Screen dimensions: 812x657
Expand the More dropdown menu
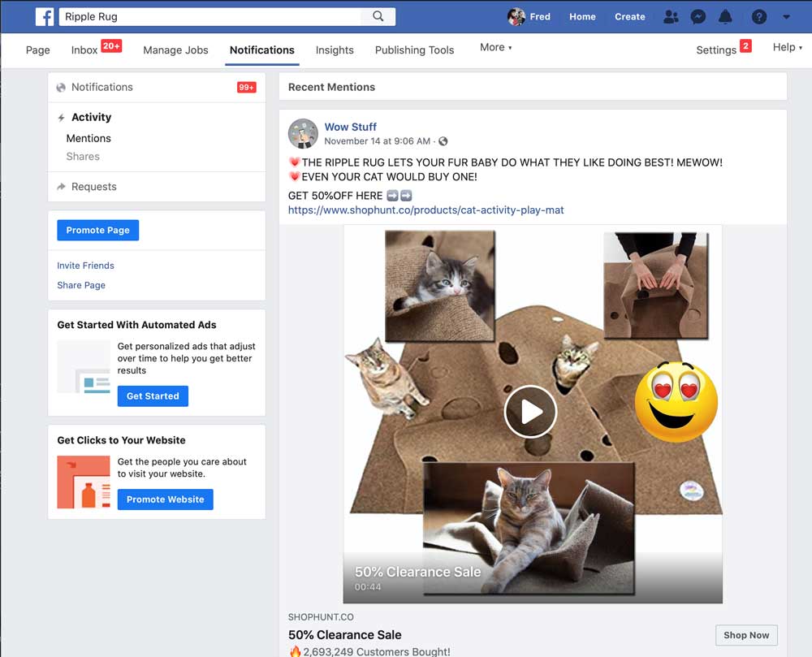coord(495,47)
